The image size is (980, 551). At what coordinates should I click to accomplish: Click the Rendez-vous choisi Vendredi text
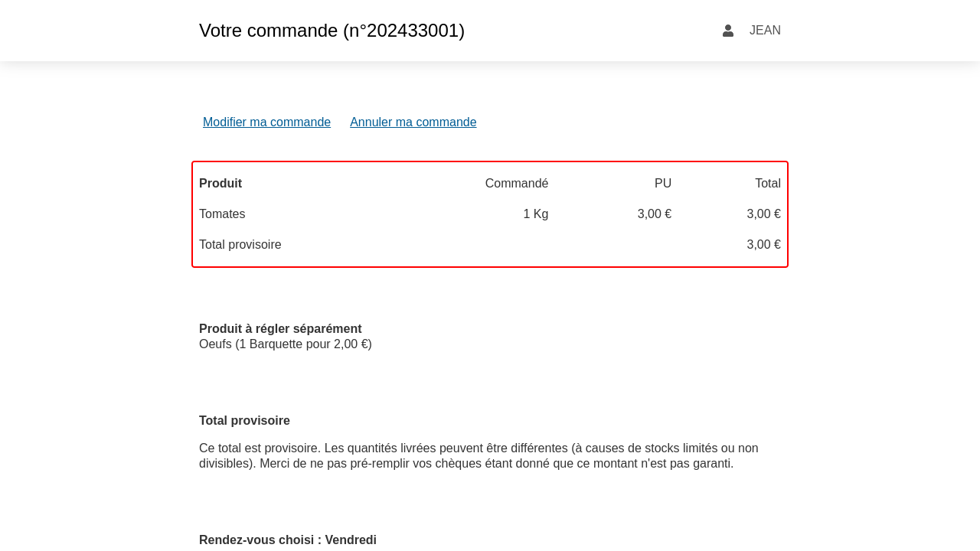pos(288,540)
